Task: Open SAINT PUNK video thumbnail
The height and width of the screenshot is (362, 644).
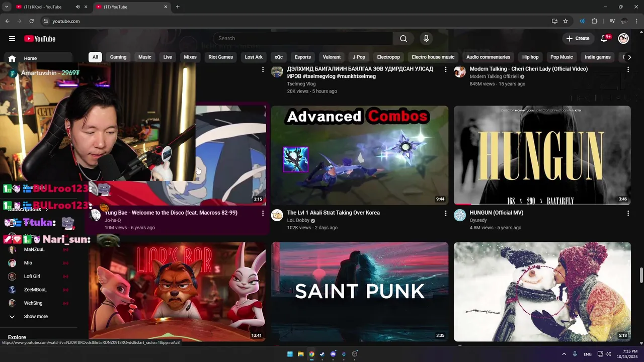Action: [360, 292]
